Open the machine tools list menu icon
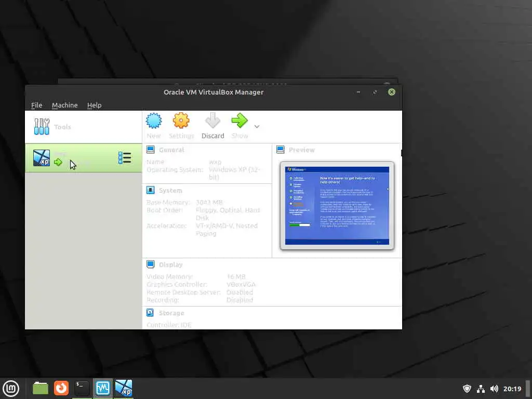 coord(125,158)
